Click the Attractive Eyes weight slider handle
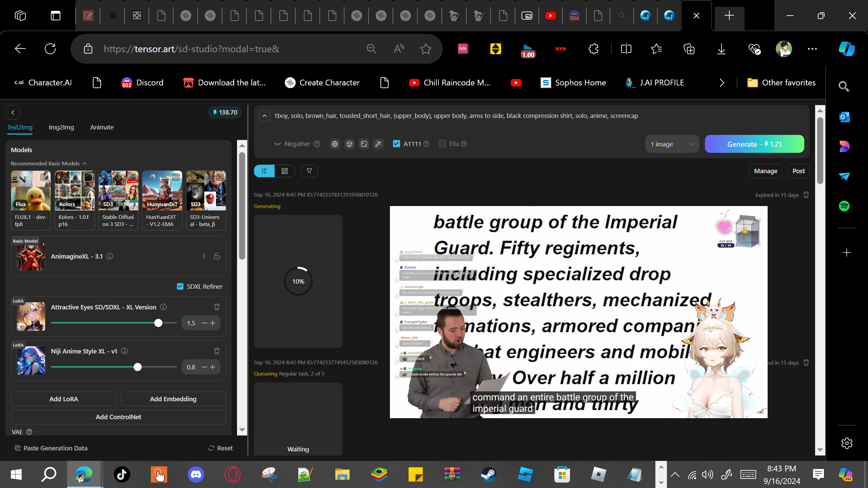The width and height of the screenshot is (868, 488). click(x=158, y=323)
